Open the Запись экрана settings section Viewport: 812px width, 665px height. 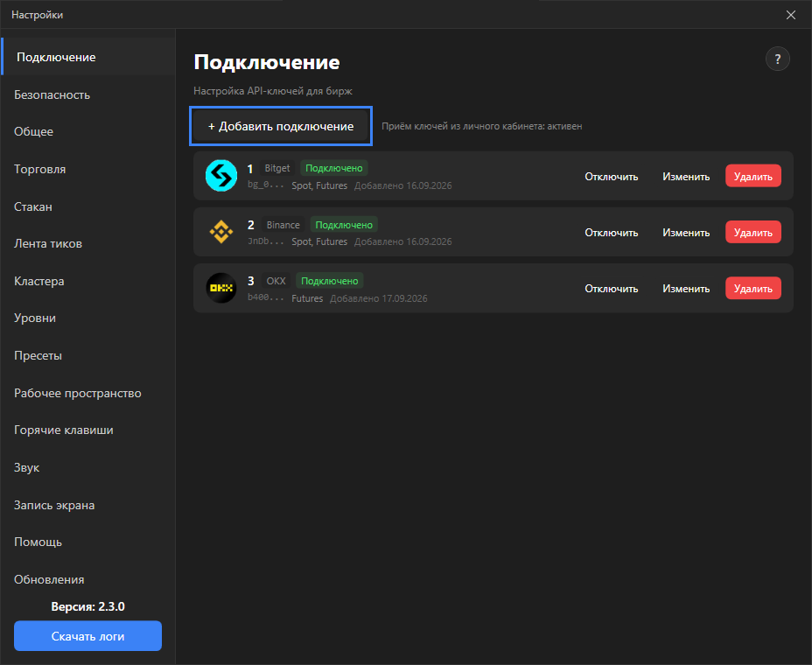pyautogui.click(x=88, y=505)
